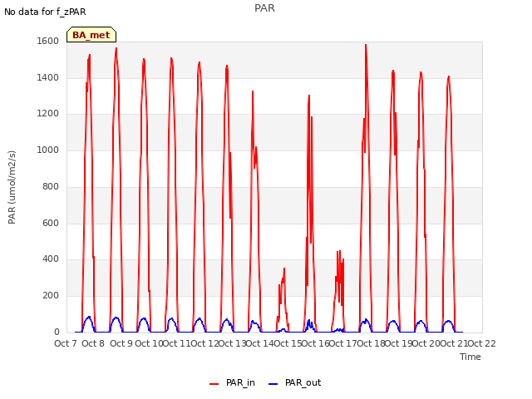The height and width of the screenshot is (399, 532).
Task: Click the Time x-axis label
Action: [x=470, y=357]
